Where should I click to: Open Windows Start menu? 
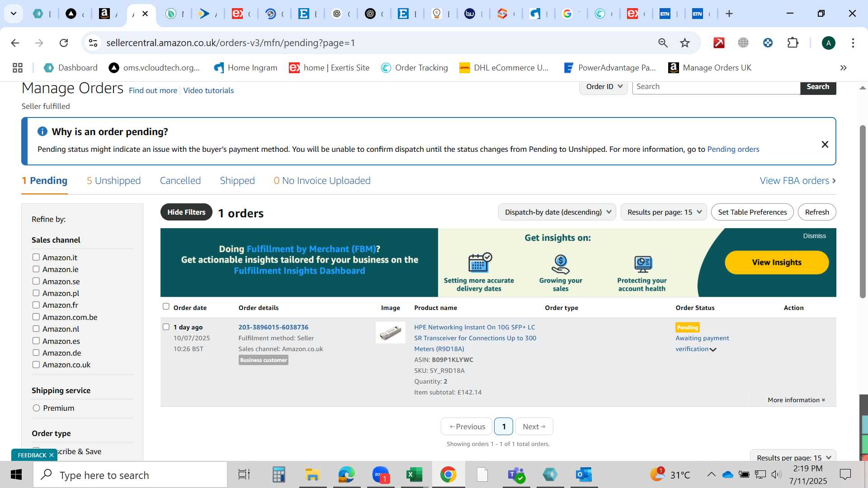click(16, 475)
